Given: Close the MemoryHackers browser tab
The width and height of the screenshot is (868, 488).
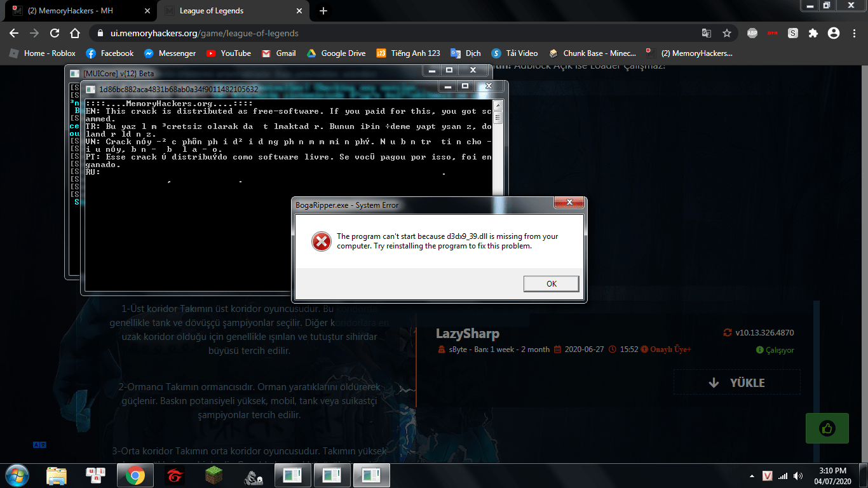Looking at the screenshot, I should (x=147, y=11).
